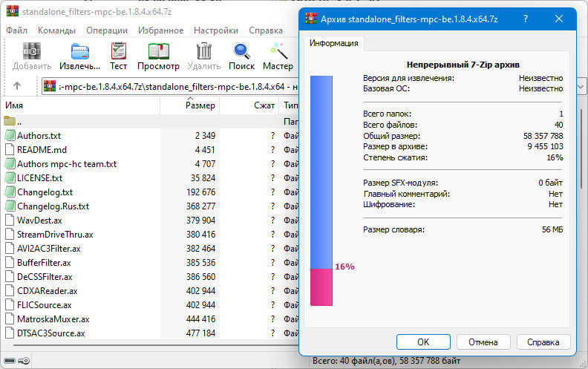Click the size value 192 676

click(x=201, y=192)
